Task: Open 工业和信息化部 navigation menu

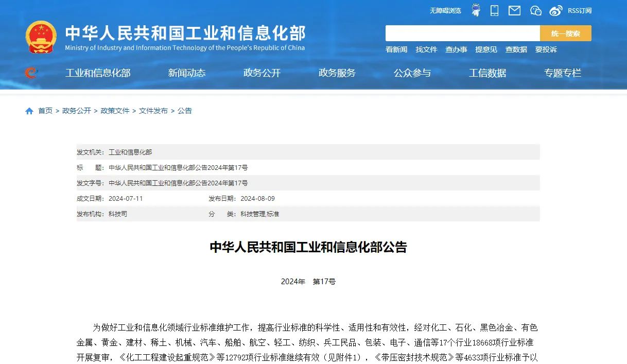Action: 98,73
